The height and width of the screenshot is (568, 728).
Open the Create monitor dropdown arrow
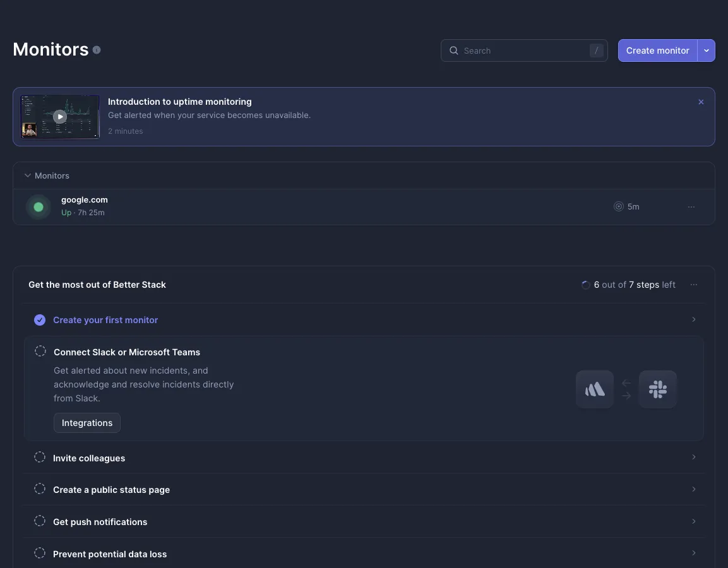706,50
